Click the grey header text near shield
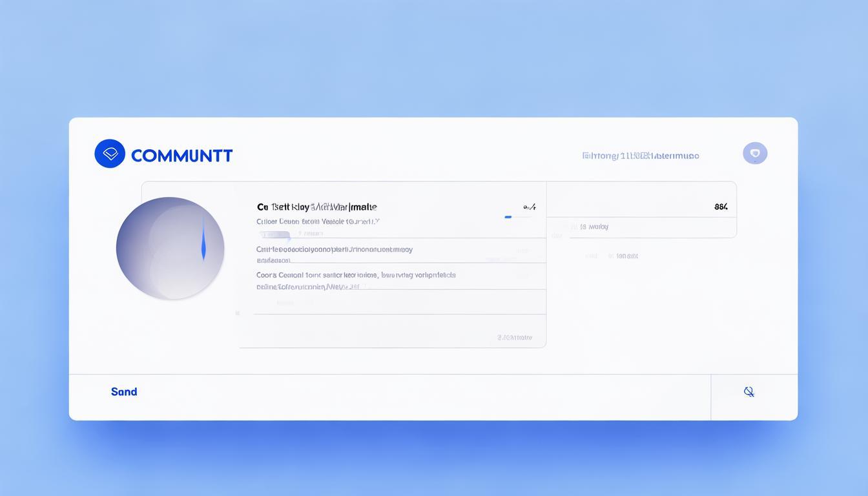The image size is (868, 496). [x=640, y=156]
